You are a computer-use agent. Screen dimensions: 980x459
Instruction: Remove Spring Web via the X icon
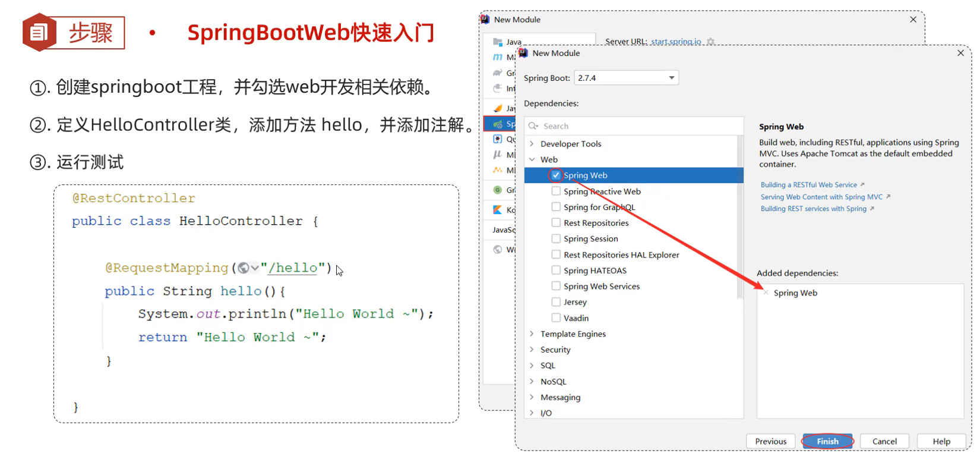pos(766,293)
